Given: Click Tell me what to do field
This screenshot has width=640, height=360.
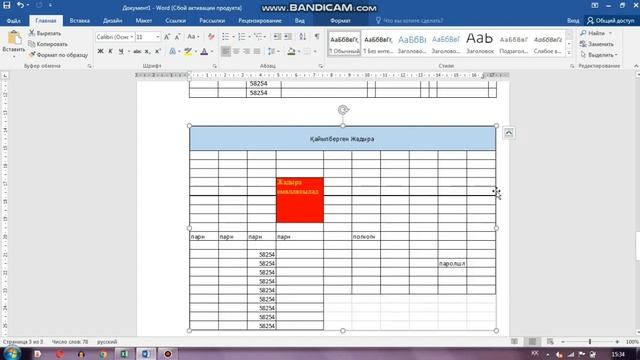Looking at the screenshot, I should tap(409, 20).
